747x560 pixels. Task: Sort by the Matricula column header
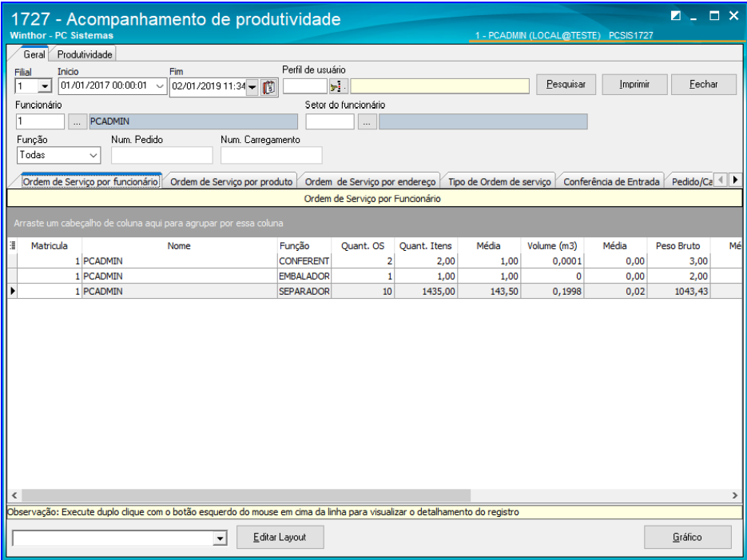50,246
